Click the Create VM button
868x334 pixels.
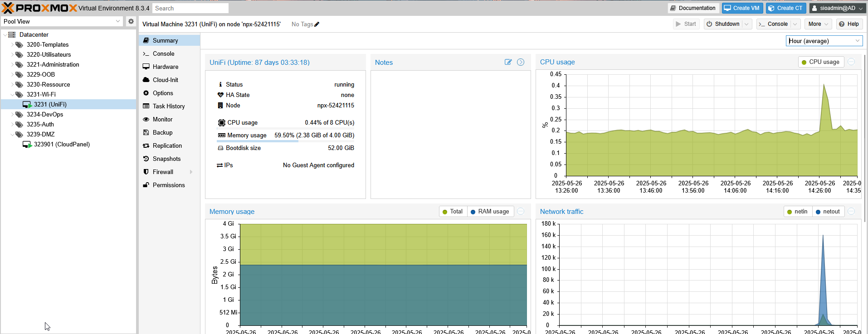[741, 8]
